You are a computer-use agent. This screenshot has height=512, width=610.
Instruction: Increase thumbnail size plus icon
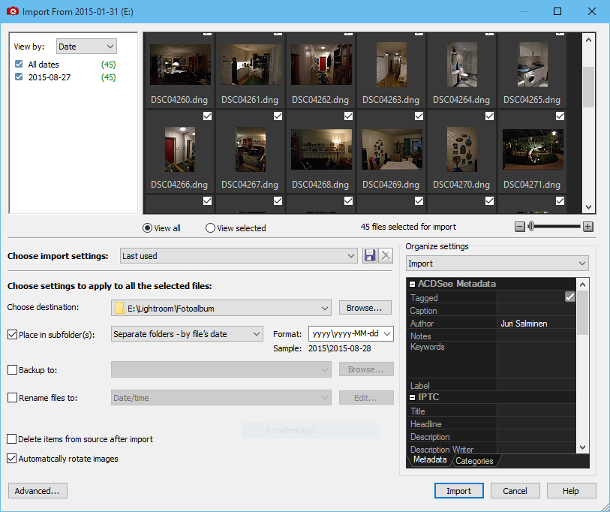click(588, 226)
